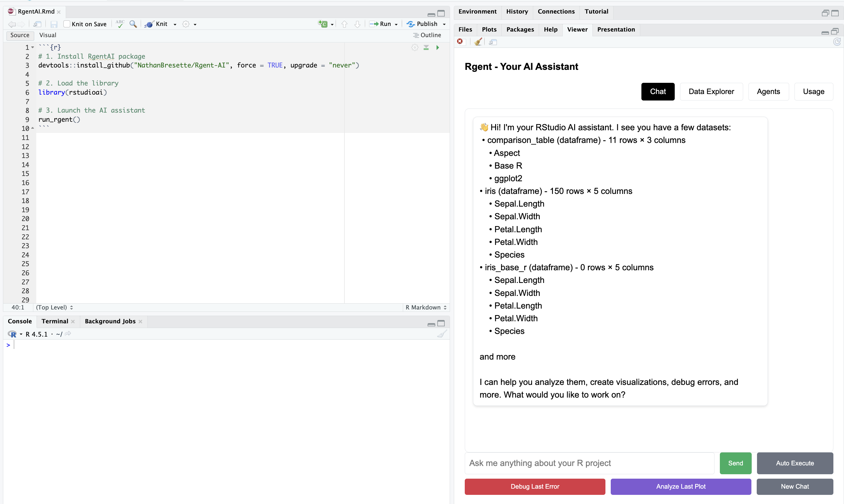
Task: Open the Knit options dropdown
Action: pos(175,24)
